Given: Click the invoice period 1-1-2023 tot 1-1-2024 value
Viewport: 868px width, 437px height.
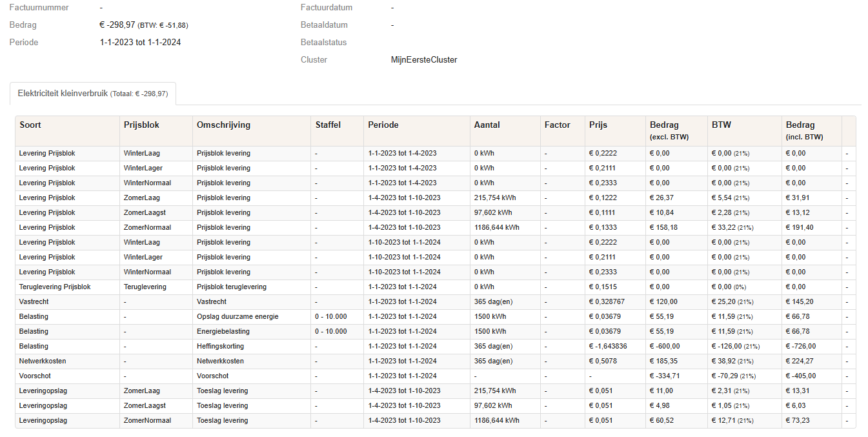Looking at the screenshot, I should click(140, 43).
